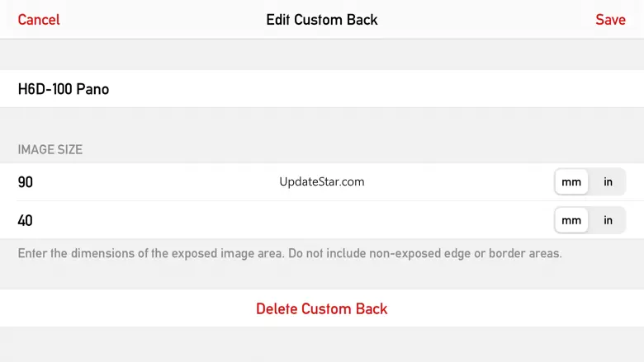Place cursor on "H6D-100" in the name
This screenshot has width=644, height=362.
[45, 89]
